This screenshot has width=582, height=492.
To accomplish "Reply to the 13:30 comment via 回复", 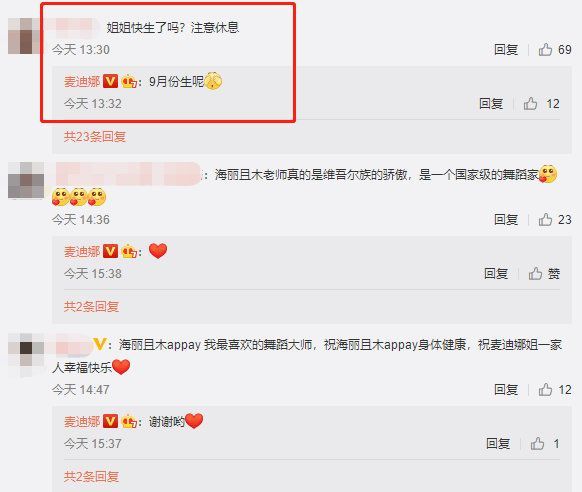I will (506, 49).
